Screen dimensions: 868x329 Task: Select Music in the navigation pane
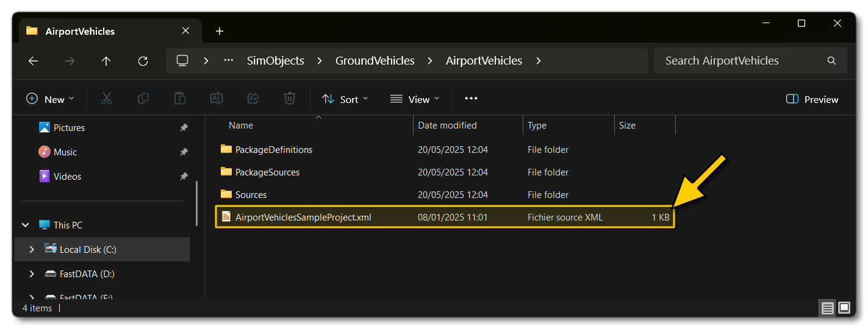coord(65,152)
